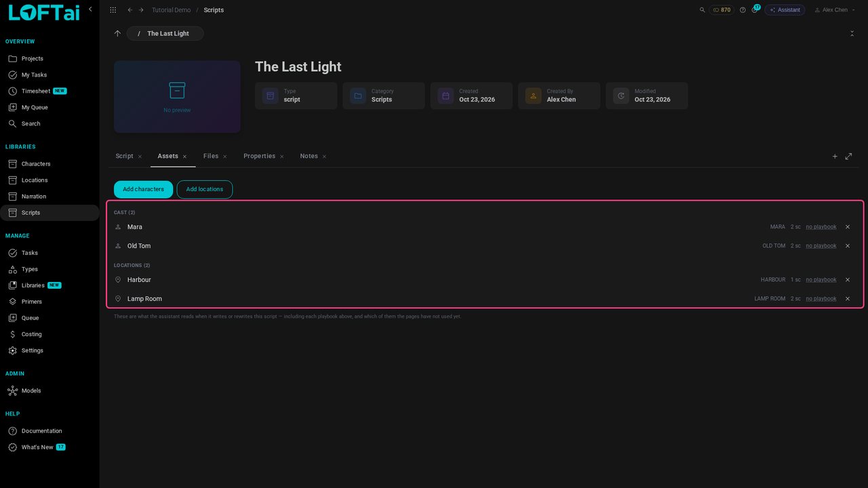This screenshot has height=488, width=868.
Task: Open Projects in the sidebar
Action: click(32, 59)
